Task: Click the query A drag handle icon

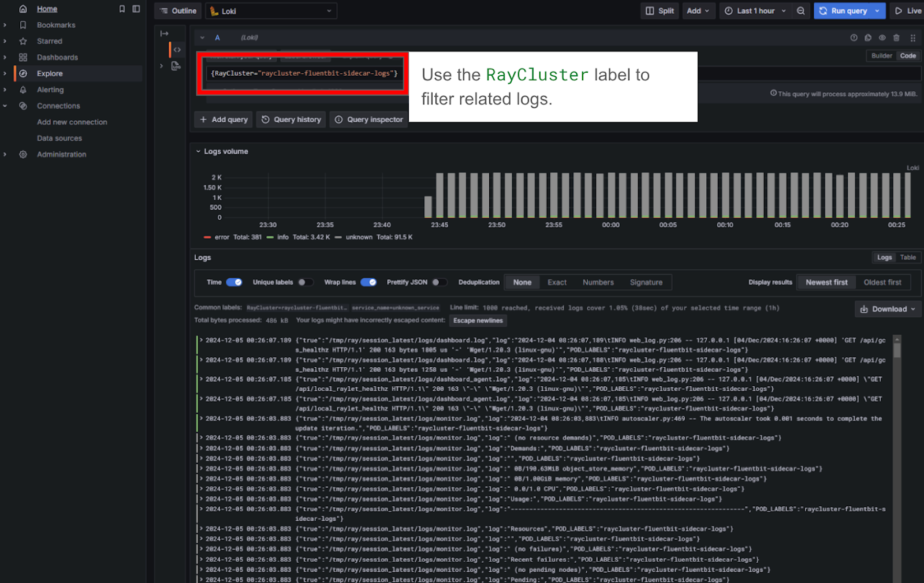Action: (x=913, y=38)
